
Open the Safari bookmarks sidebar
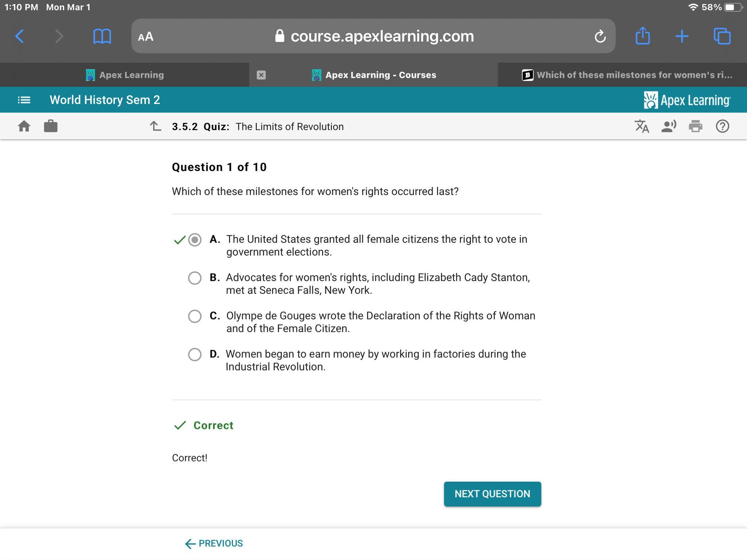(102, 36)
